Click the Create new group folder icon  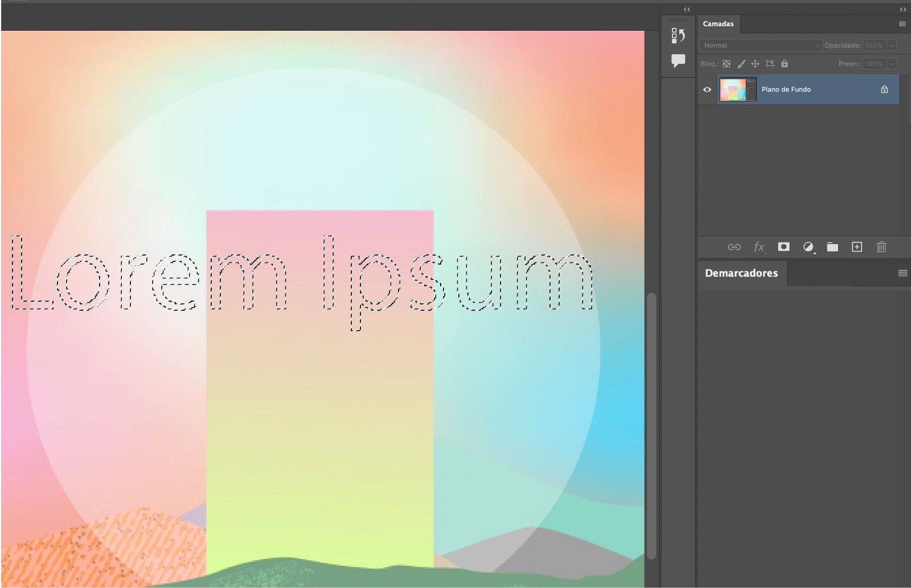pyautogui.click(x=832, y=247)
